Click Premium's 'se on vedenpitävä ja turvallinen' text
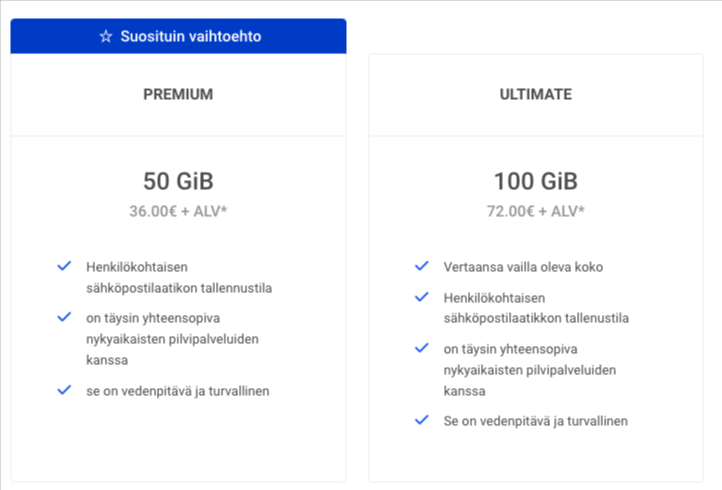Screen dimensions: 722x490 178,391
